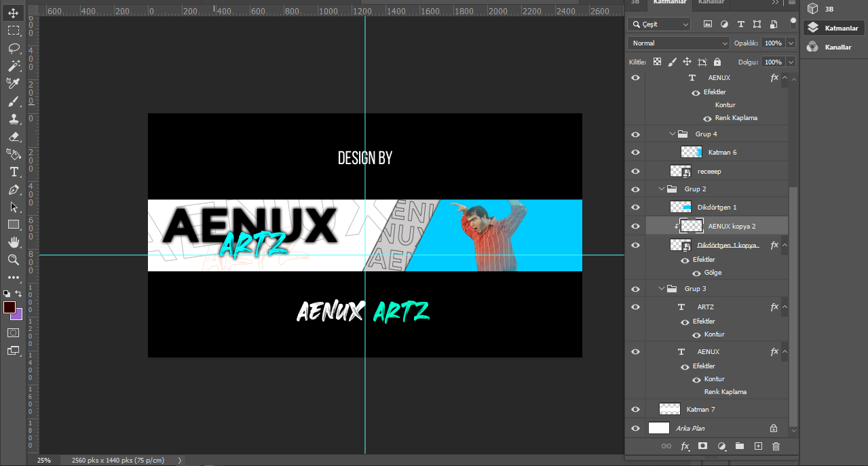Viewport: 868px width, 466px height.
Task: Filter layers by pixel image type
Action: (x=708, y=24)
